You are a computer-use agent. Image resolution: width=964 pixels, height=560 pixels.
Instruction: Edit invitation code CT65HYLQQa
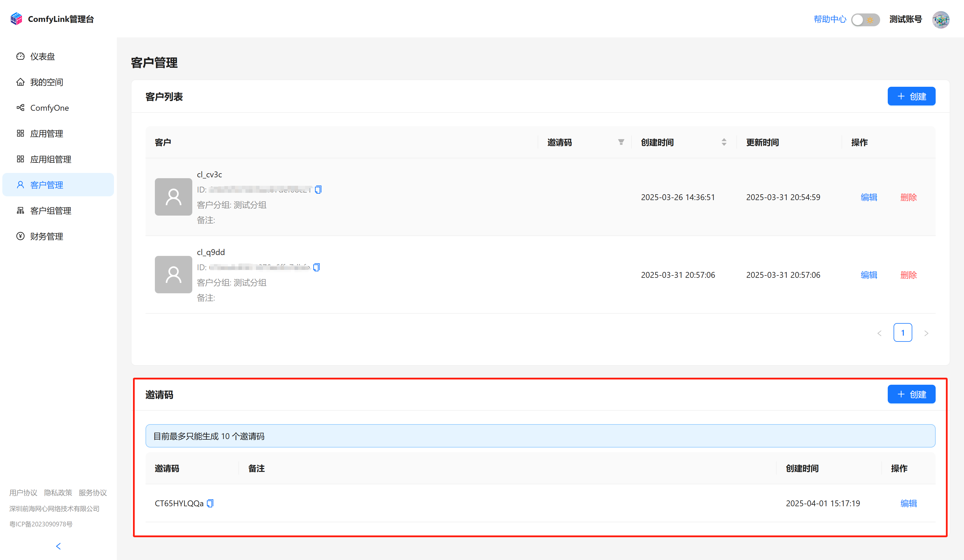(x=908, y=503)
